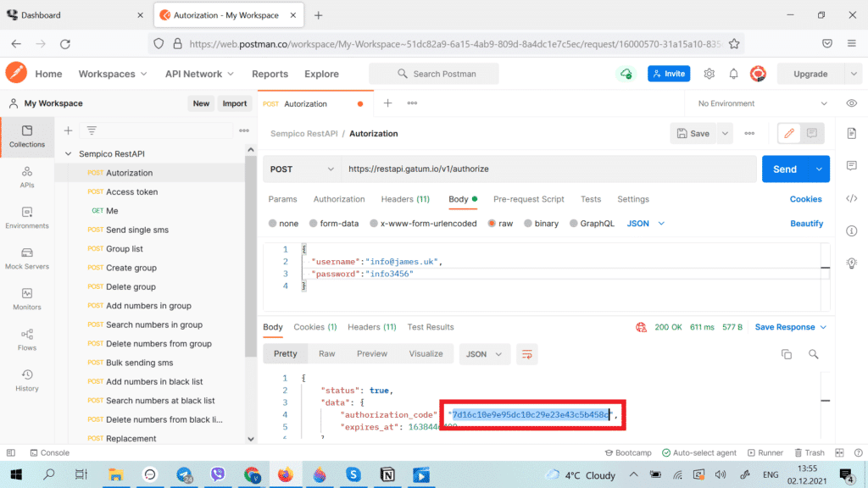This screenshot has height=488, width=868.
Task: Open request info icon in right sidebar
Action: pos(851,230)
